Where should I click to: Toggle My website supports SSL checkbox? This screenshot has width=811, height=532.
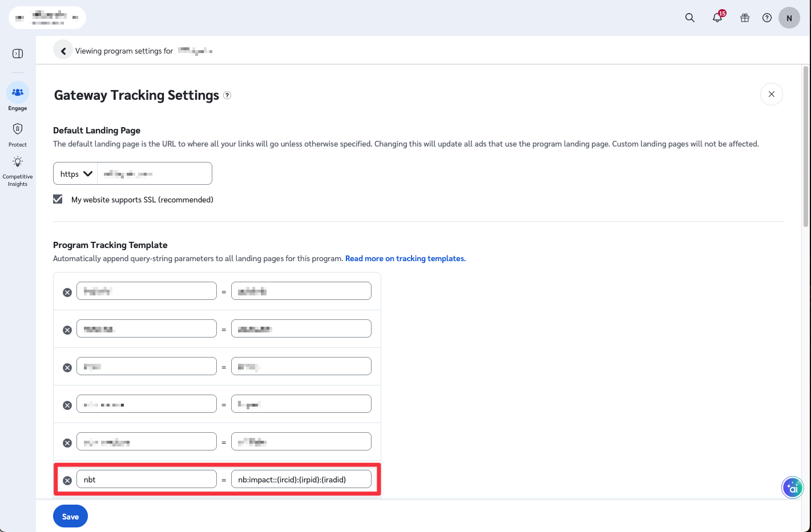coord(58,199)
